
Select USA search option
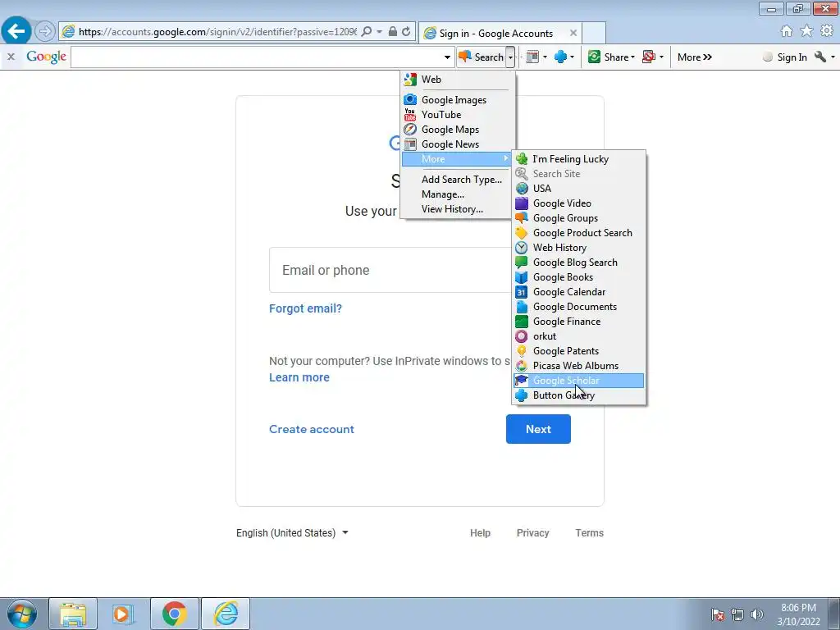pyautogui.click(x=578, y=189)
